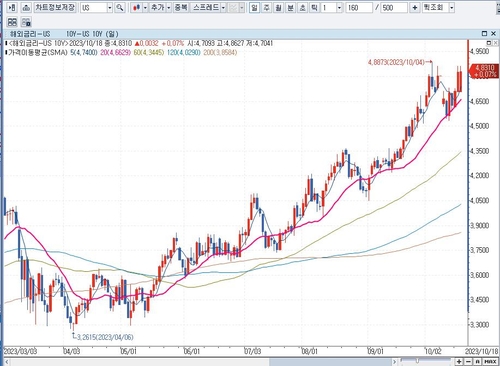Select the 일 daily period toggle
The width and height of the screenshot is (500, 366).
coord(255,7)
